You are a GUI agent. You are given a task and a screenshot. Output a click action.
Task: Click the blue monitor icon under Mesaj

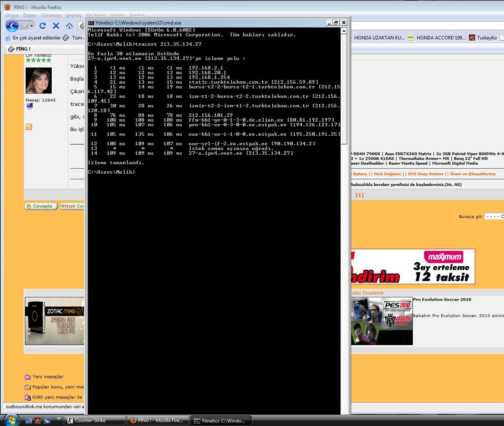30,106
